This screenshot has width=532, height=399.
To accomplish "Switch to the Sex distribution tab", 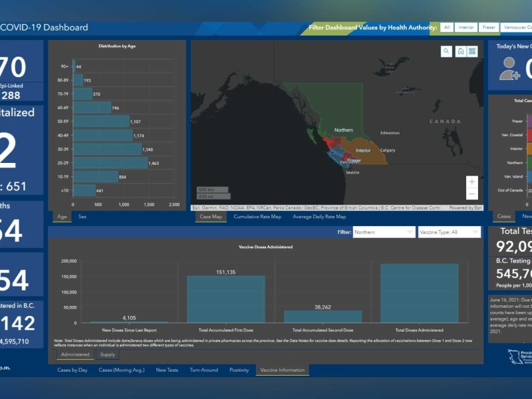I will coord(82,217).
